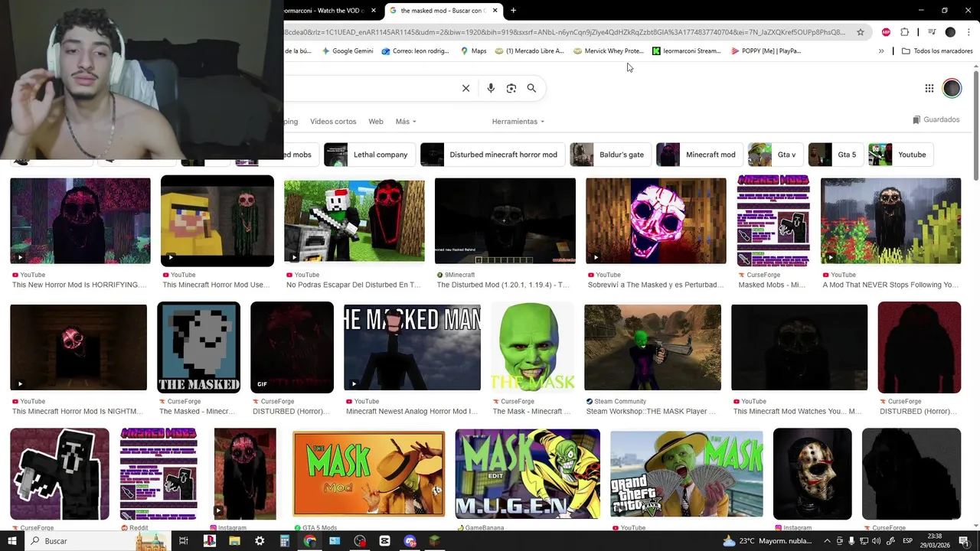The width and height of the screenshot is (980, 551).
Task: Open the Windows Start menu
Action: 11,541
